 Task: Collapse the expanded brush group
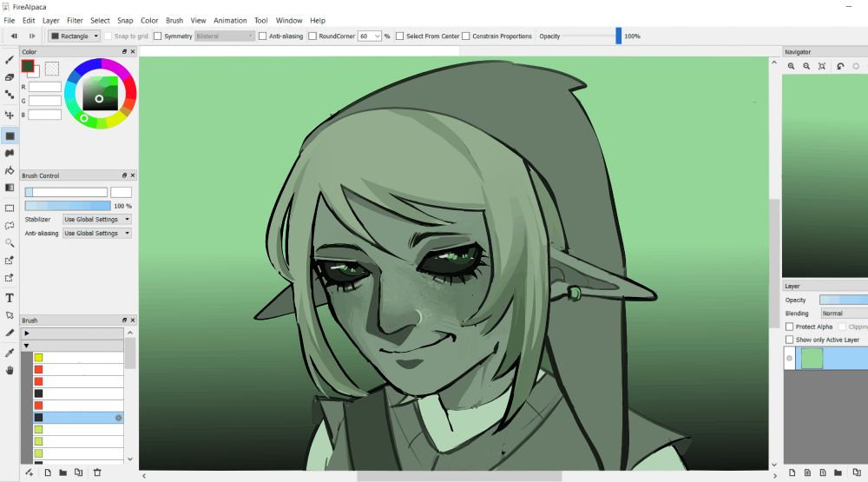pyautogui.click(x=27, y=346)
